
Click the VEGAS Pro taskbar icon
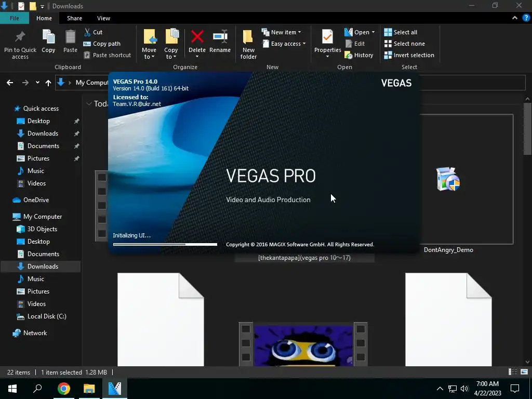pos(115,389)
